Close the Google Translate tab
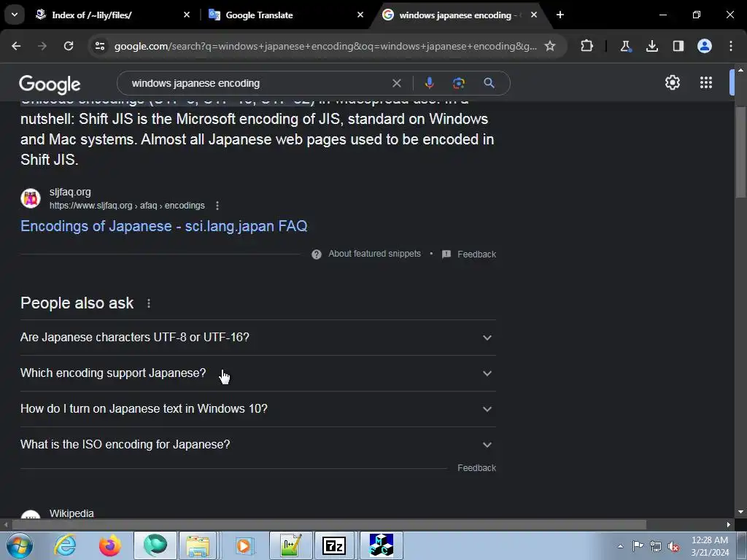This screenshot has height=560, width=747. pyautogui.click(x=360, y=15)
